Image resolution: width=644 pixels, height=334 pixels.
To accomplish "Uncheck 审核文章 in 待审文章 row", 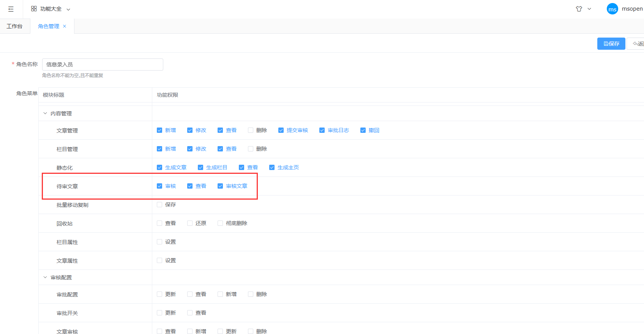I will (x=220, y=186).
